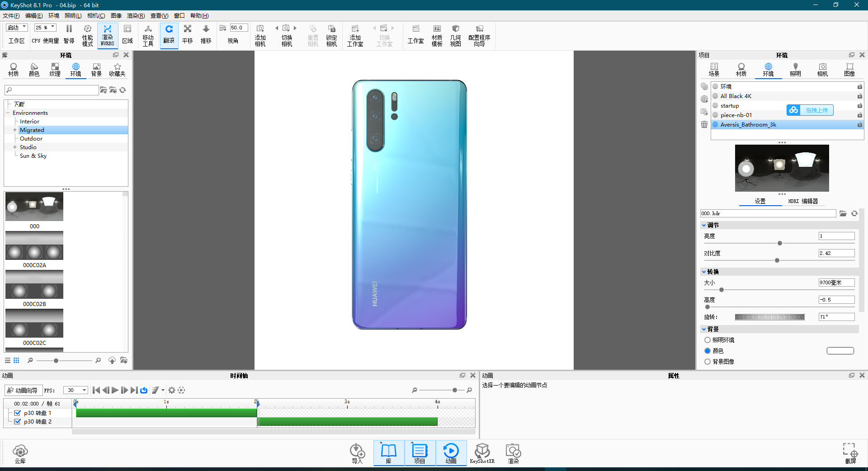Click the 视角 50.0 field
Image resolution: width=868 pixels, height=471 pixels.
[239, 28]
